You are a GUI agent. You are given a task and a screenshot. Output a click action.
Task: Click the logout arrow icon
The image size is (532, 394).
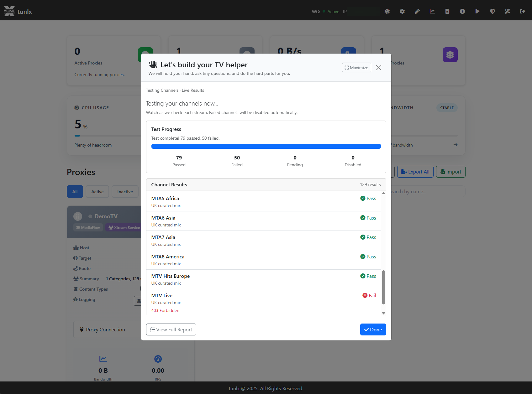click(523, 11)
